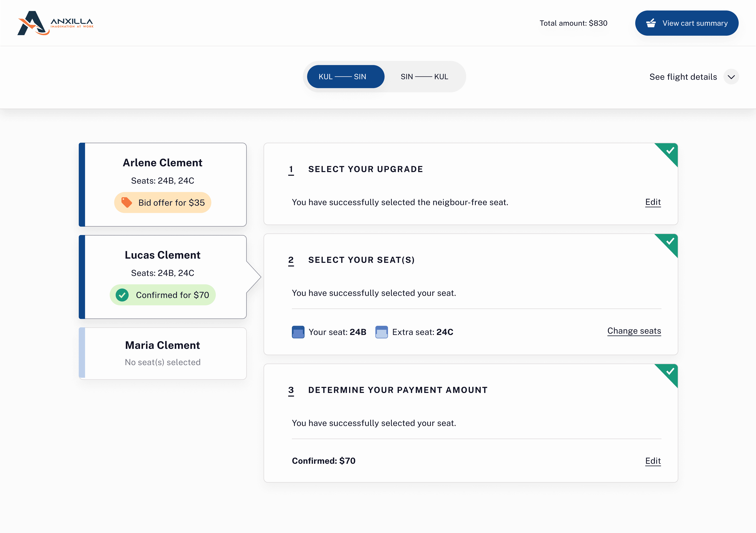Open the View cart summary button
Image resolution: width=756 pixels, height=533 pixels.
687,23
